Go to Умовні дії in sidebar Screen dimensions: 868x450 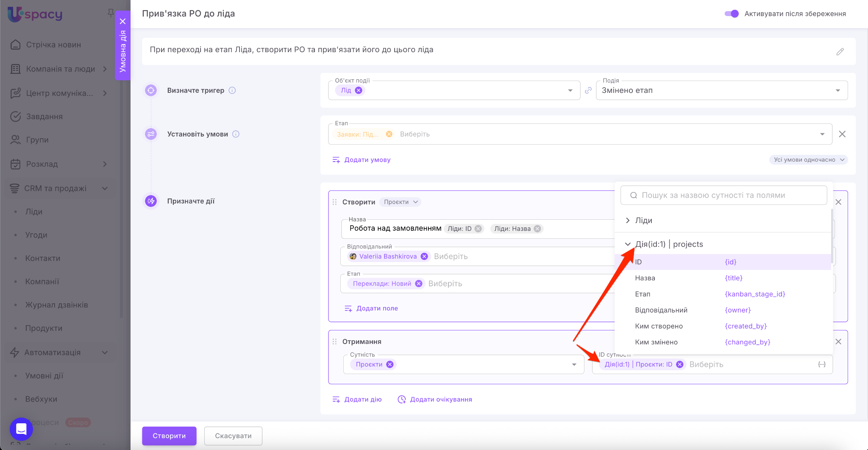click(44, 376)
